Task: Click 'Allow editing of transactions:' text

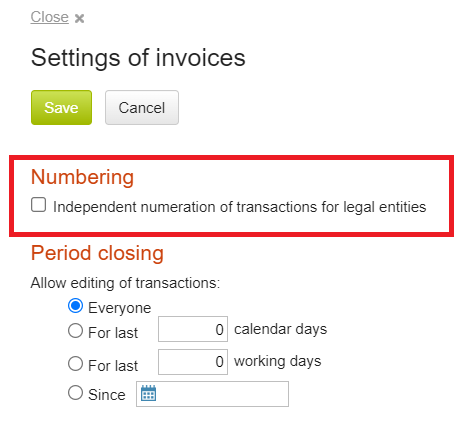Action: click(125, 283)
